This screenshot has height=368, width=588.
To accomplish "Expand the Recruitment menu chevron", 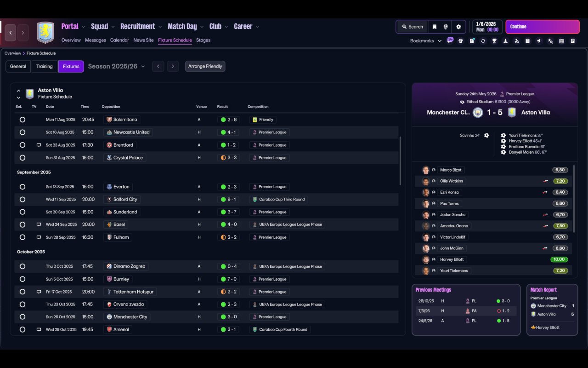I will point(160,27).
